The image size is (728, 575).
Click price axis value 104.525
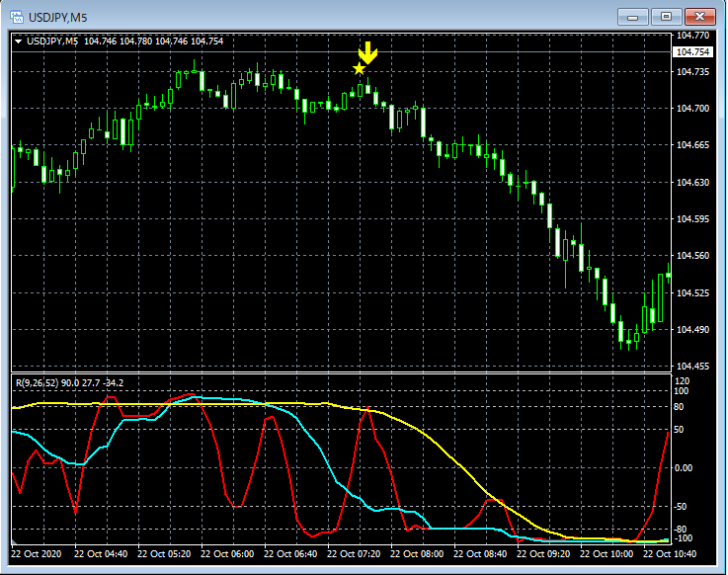692,292
